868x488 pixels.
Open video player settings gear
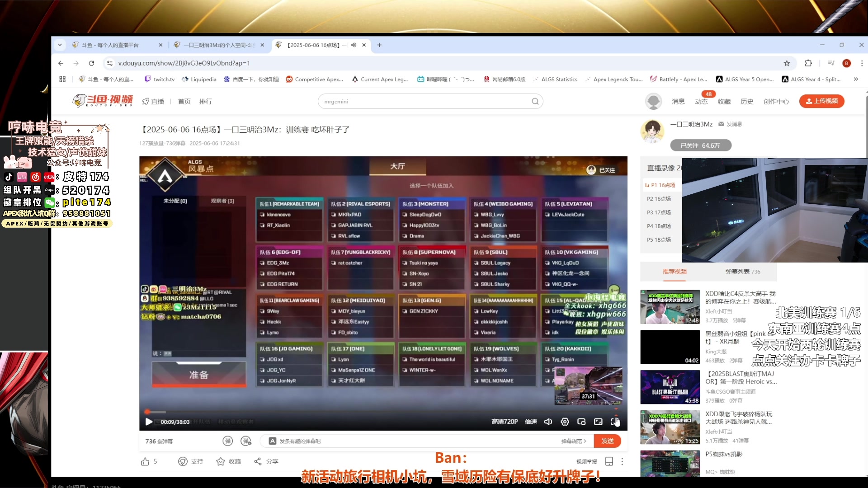pos(565,422)
